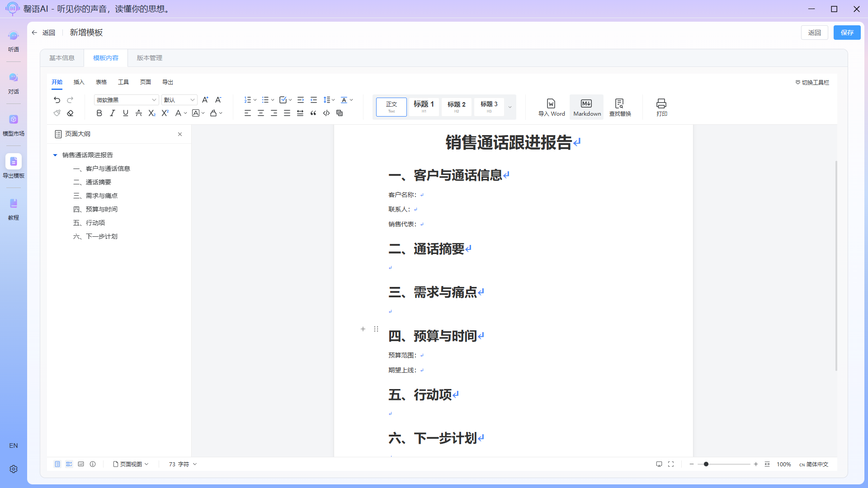Open line spacing dropdown
The width and height of the screenshot is (868, 488).
pos(329,100)
